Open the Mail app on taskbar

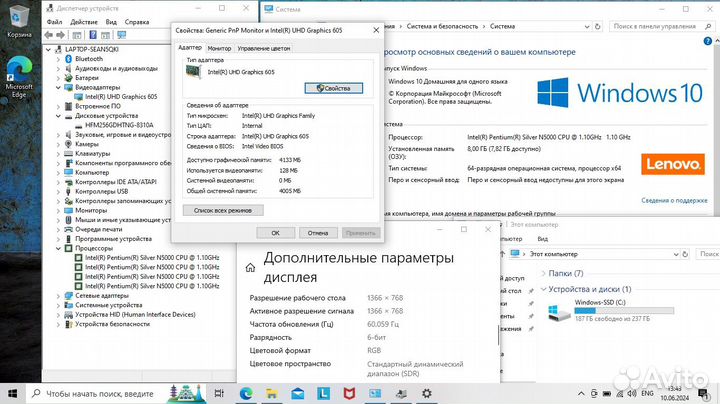[x=298, y=393]
